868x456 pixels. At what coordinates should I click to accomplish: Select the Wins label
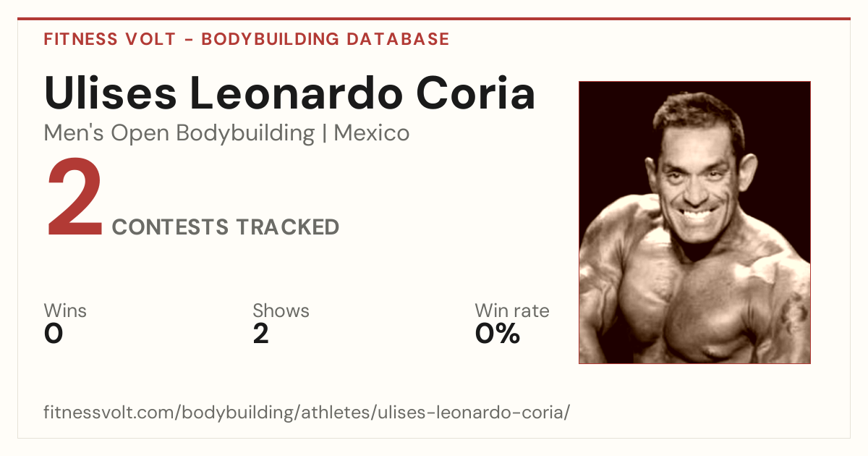point(65,311)
